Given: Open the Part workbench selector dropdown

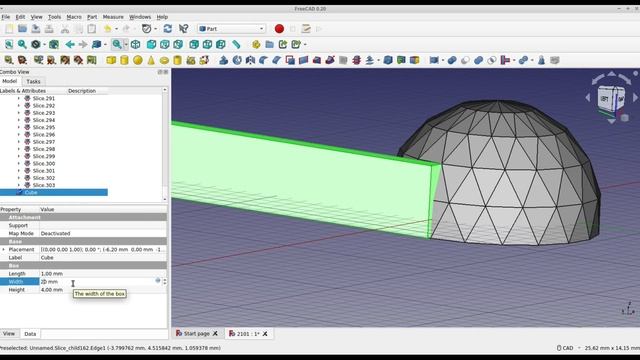Looking at the screenshot, I should [x=231, y=29].
